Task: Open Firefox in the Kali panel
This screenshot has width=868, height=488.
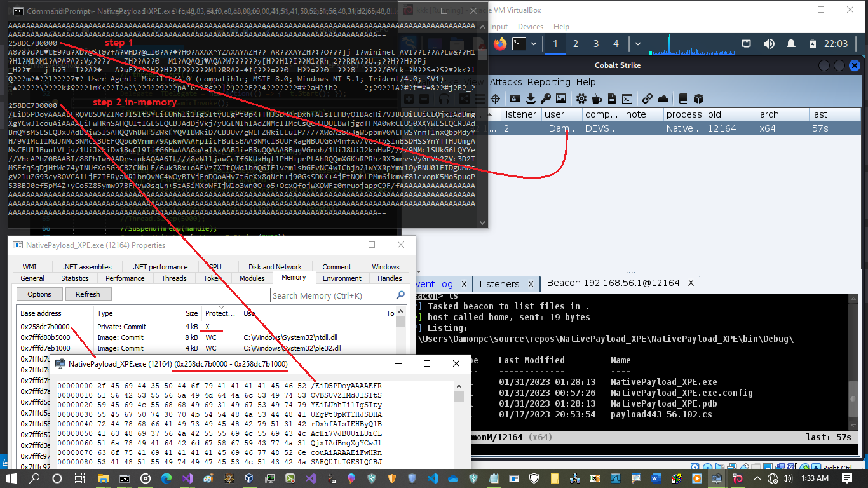Action: tap(500, 44)
